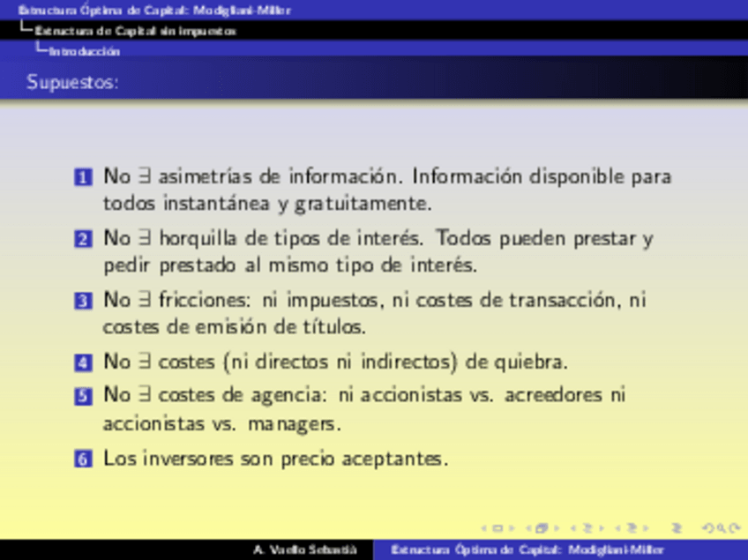The image size is (748, 560).
Task: Click text todos instantánea y gratuitamente
Action: (x=267, y=204)
